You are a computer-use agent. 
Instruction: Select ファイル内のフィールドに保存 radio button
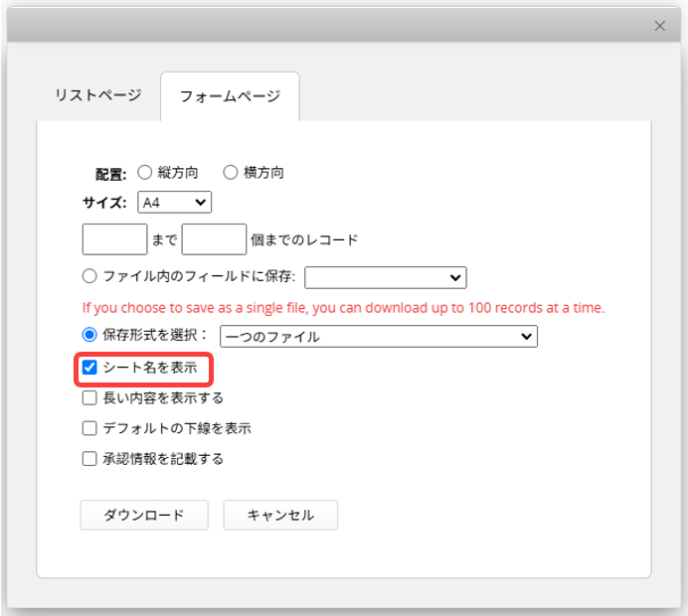coord(89,276)
